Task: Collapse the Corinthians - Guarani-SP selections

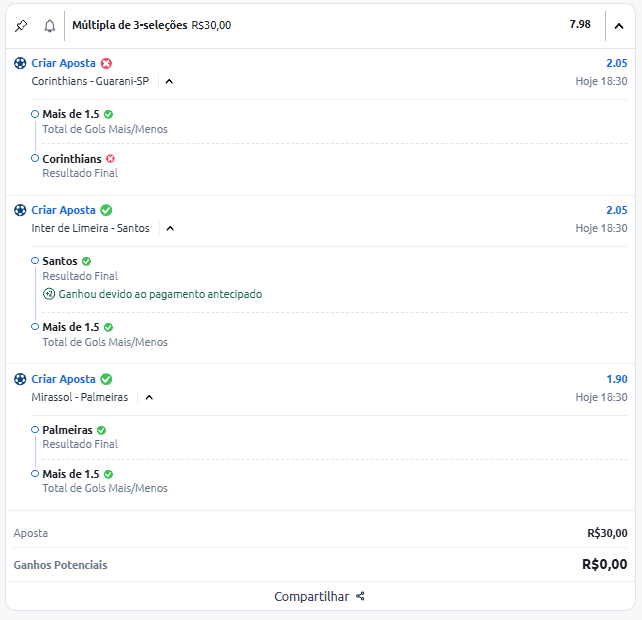Action: [x=169, y=81]
